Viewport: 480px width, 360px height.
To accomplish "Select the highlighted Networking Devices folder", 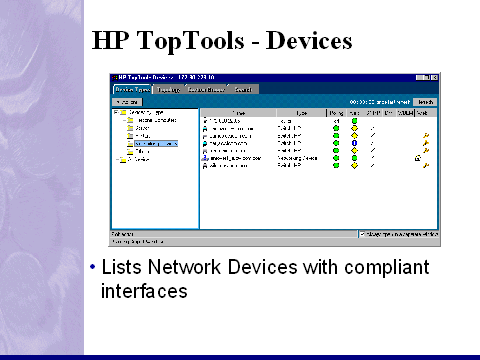I will [x=156, y=144].
